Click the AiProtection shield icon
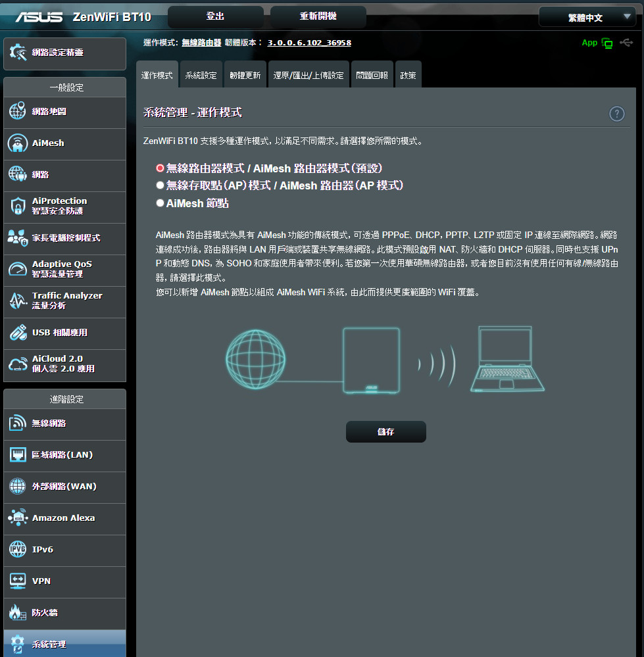The width and height of the screenshot is (644, 657). click(x=18, y=206)
